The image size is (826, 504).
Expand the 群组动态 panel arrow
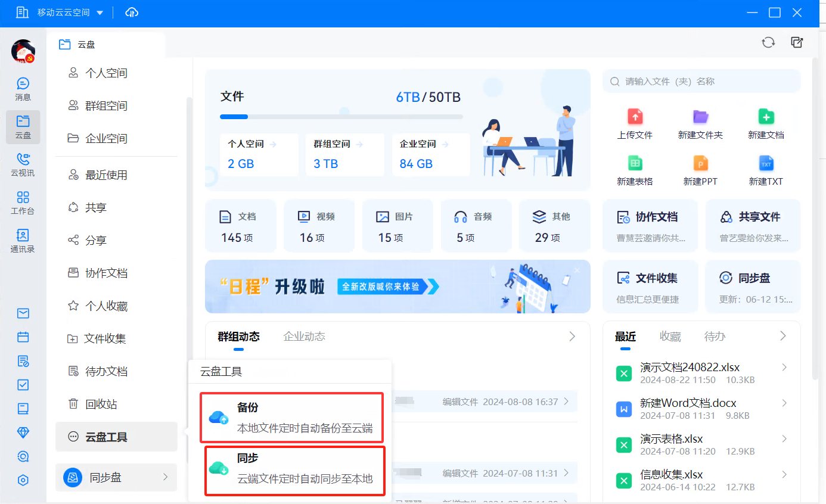click(x=572, y=337)
